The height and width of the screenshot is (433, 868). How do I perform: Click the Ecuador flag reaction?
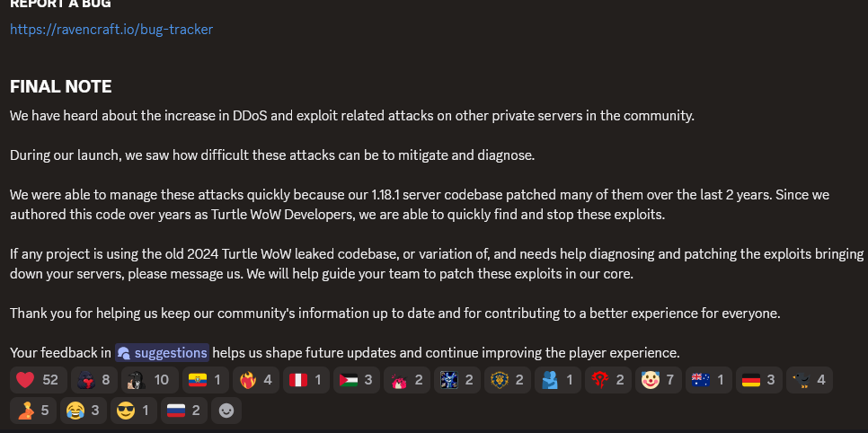[206, 380]
